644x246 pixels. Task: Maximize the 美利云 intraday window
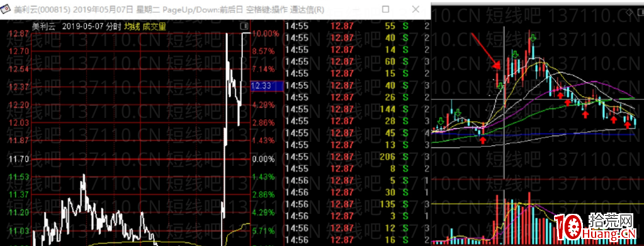point(386,9)
